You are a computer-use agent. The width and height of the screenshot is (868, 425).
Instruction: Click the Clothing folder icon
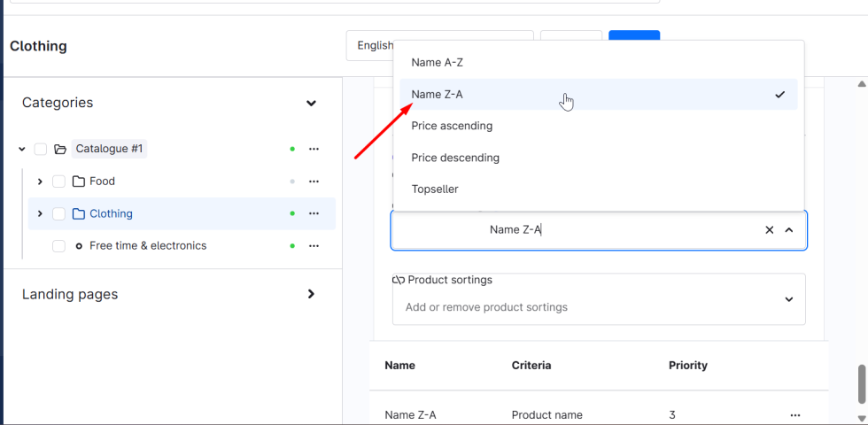point(78,213)
